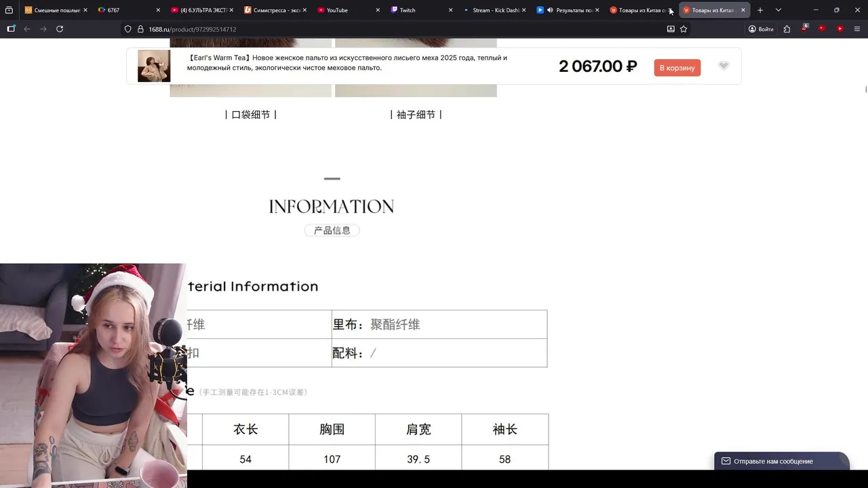Click the 39.5 value cell

(418, 458)
